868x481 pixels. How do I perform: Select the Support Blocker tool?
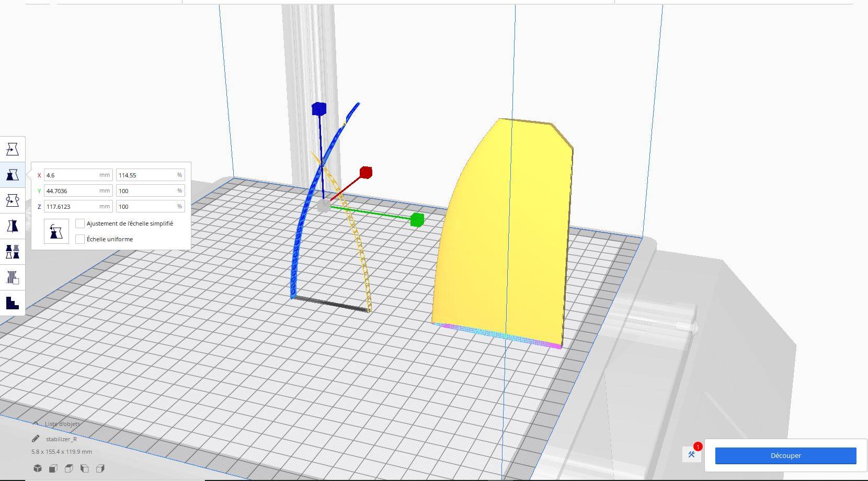(13, 277)
